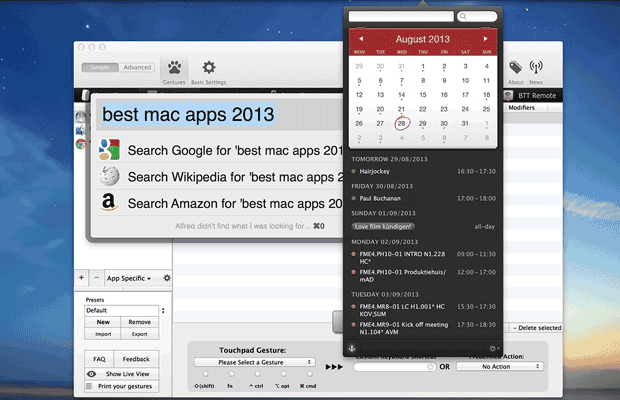Click the Chrome app icon in sidebar
This screenshot has height=400, width=620.
coord(81,144)
